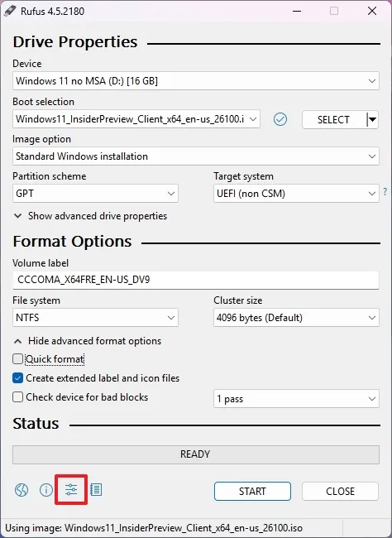Open the Device dropdown

(196, 81)
